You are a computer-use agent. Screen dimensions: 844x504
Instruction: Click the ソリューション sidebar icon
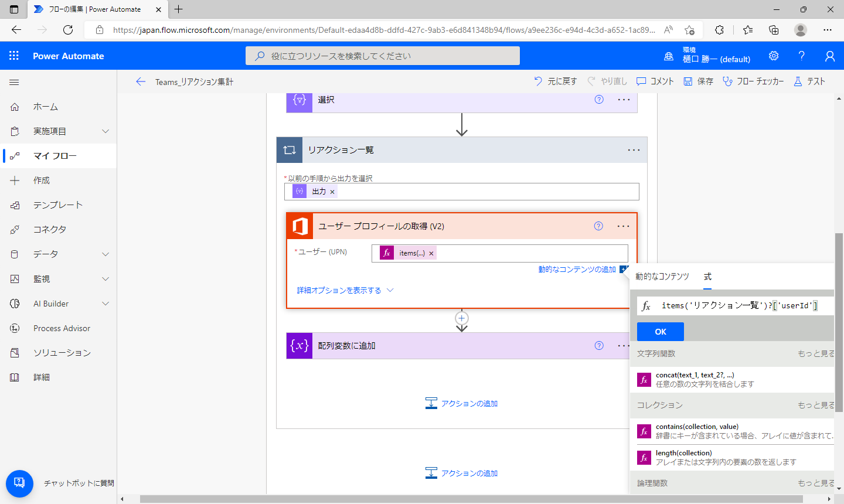click(x=15, y=353)
